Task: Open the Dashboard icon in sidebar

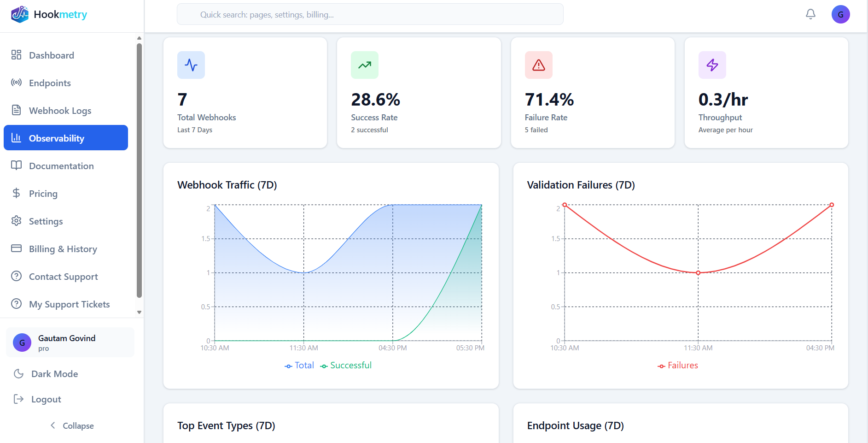Action: click(x=17, y=55)
